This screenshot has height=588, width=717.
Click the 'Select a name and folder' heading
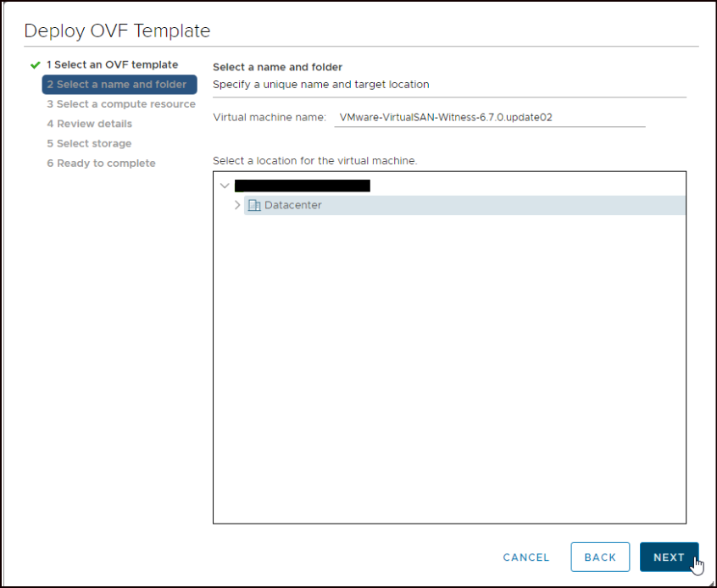tap(278, 67)
